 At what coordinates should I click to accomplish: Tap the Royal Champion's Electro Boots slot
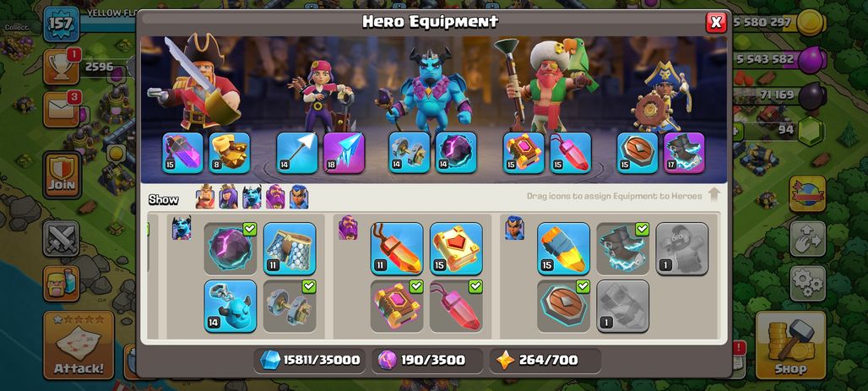point(684,153)
